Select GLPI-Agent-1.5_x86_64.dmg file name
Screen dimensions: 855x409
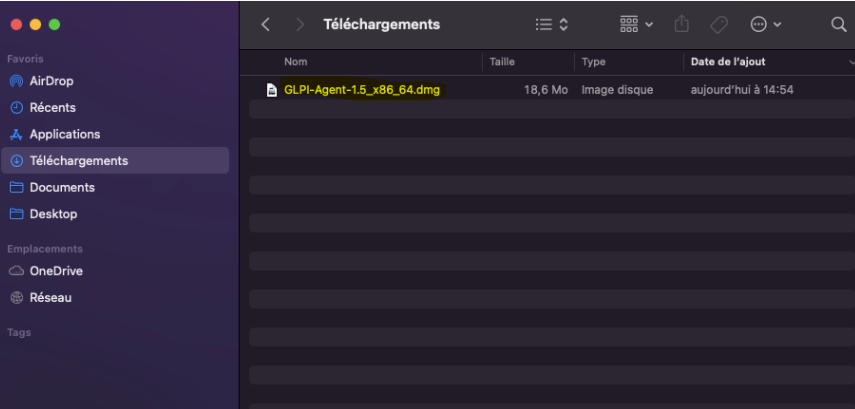tap(362, 90)
